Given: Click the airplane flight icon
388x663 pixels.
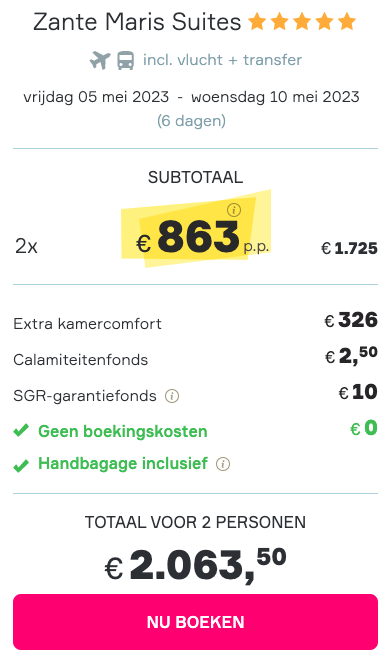Looking at the screenshot, I should pos(100,60).
